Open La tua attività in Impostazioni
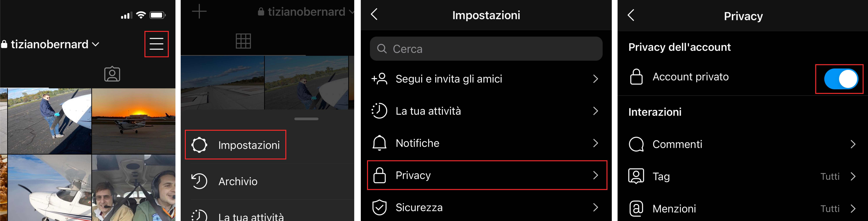Image resolution: width=868 pixels, height=221 pixels. tap(486, 111)
